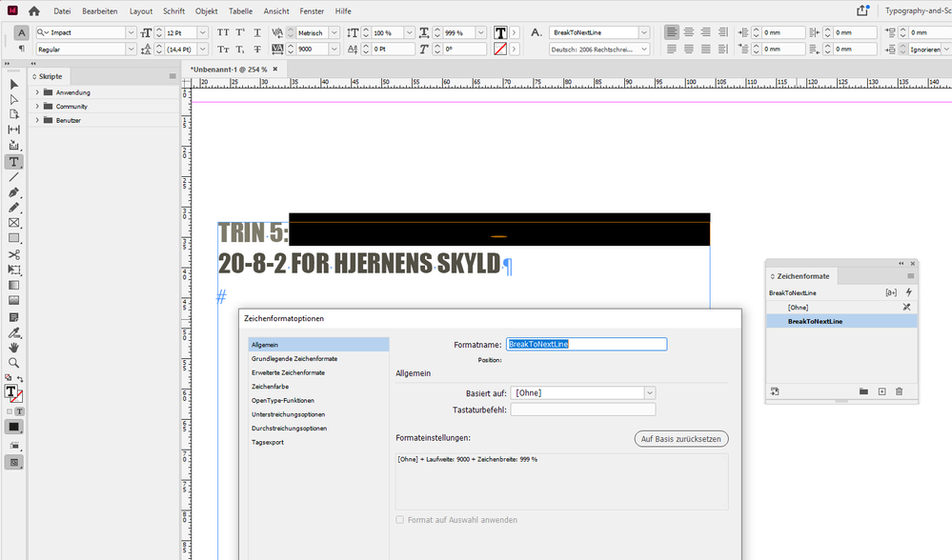Image resolution: width=952 pixels, height=560 pixels.
Task: Switch to paragraph formatting controls (¶)
Action: [21, 49]
